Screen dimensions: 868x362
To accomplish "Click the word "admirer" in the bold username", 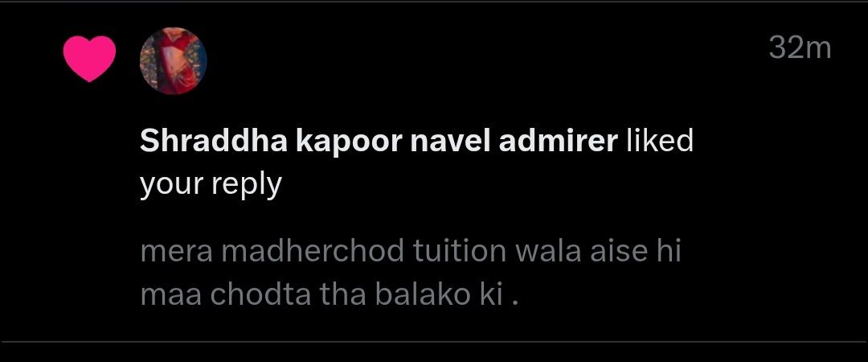I will pyautogui.click(x=558, y=142).
